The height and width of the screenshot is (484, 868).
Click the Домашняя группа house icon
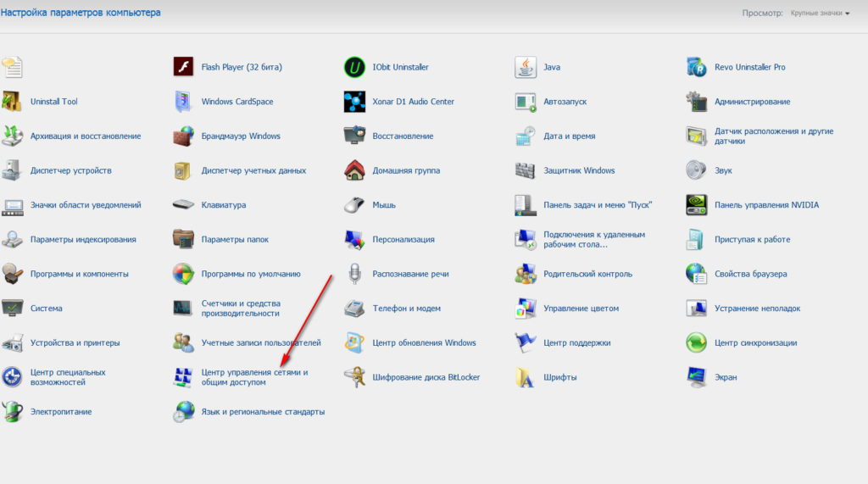(x=354, y=170)
